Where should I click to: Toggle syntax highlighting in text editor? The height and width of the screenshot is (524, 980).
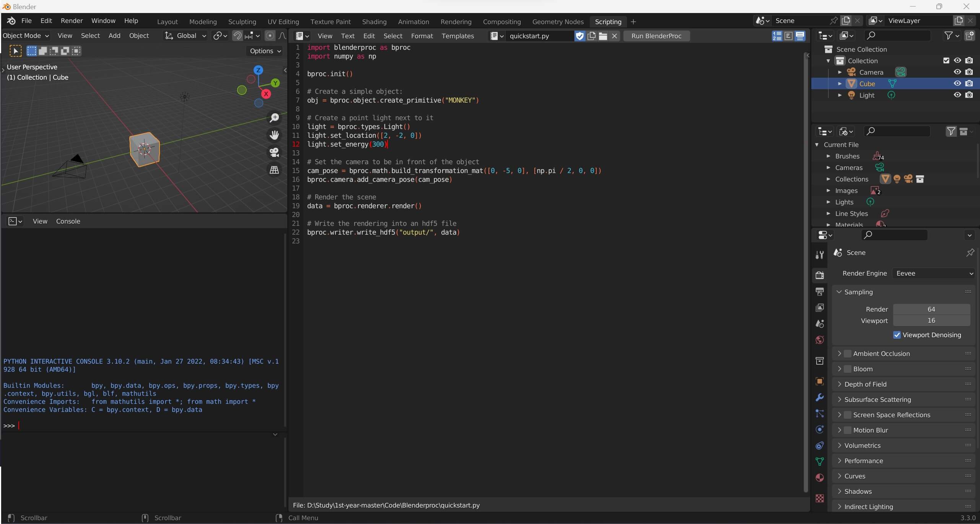pyautogui.click(x=800, y=36)
